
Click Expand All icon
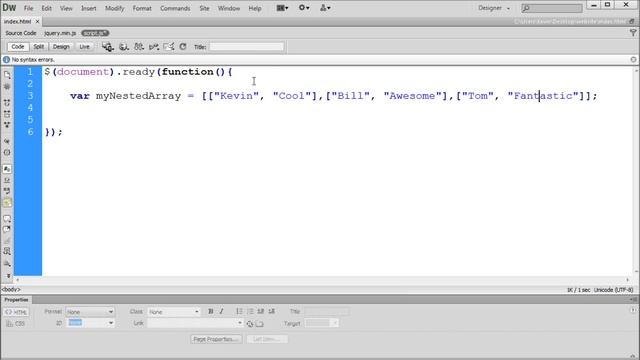7,125
